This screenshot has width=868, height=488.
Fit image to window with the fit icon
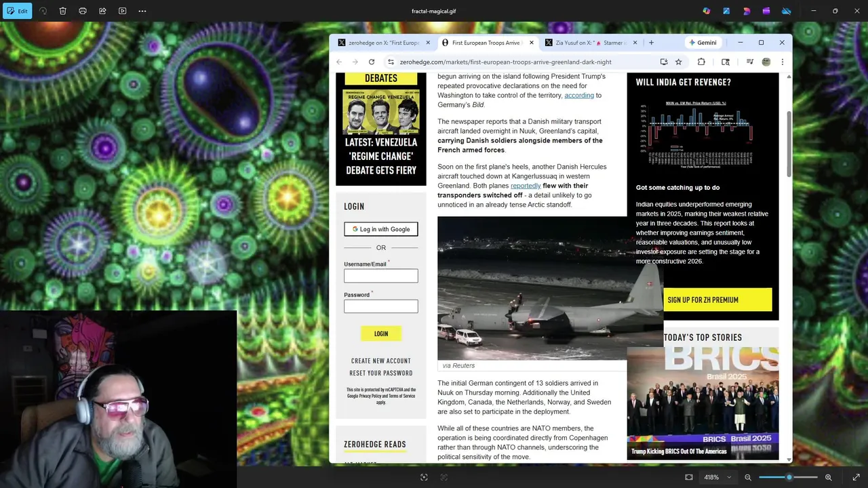click(x=689, y=477)
